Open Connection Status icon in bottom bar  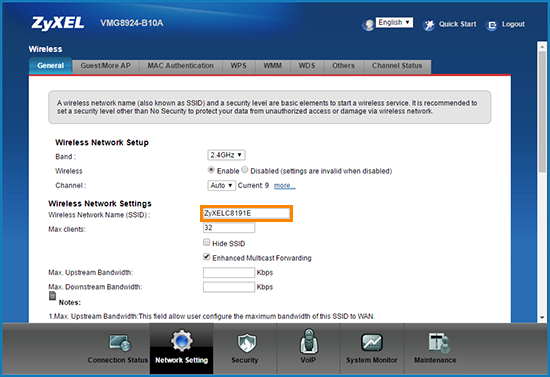pyautogui.click(x=120, y=343)
